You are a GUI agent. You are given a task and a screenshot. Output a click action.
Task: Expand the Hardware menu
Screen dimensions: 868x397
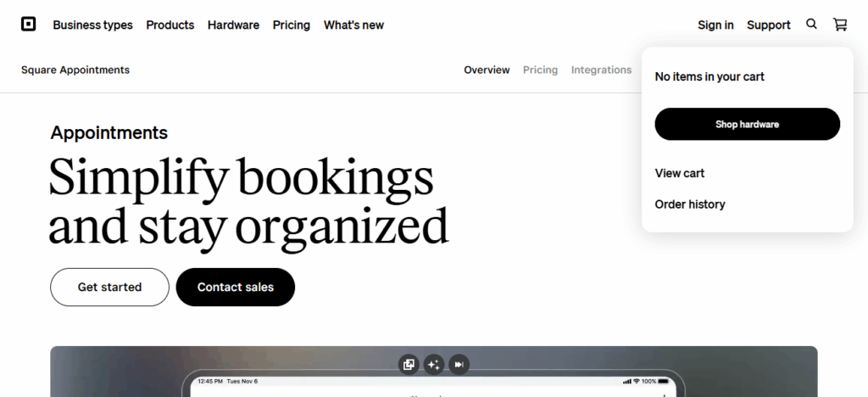click(233, 25)
